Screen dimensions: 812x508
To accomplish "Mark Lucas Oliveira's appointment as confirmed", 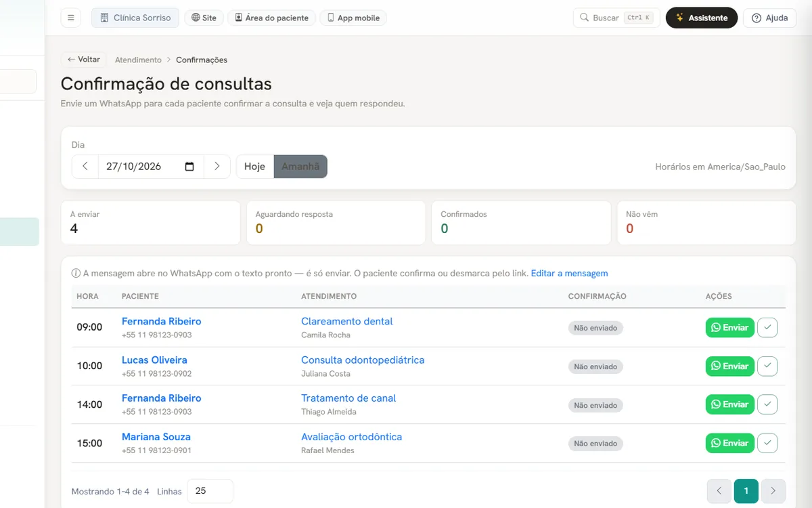I will pos(767,366).
